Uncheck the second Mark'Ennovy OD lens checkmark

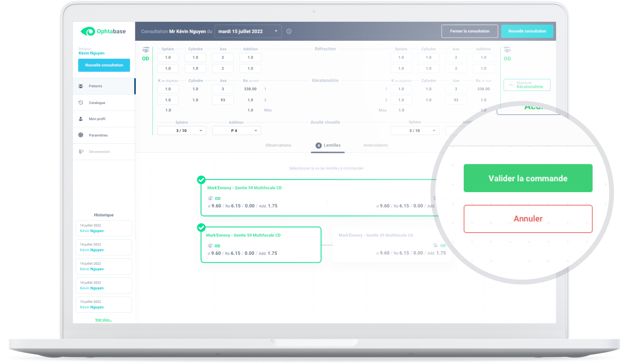click(x=201, y=227)
